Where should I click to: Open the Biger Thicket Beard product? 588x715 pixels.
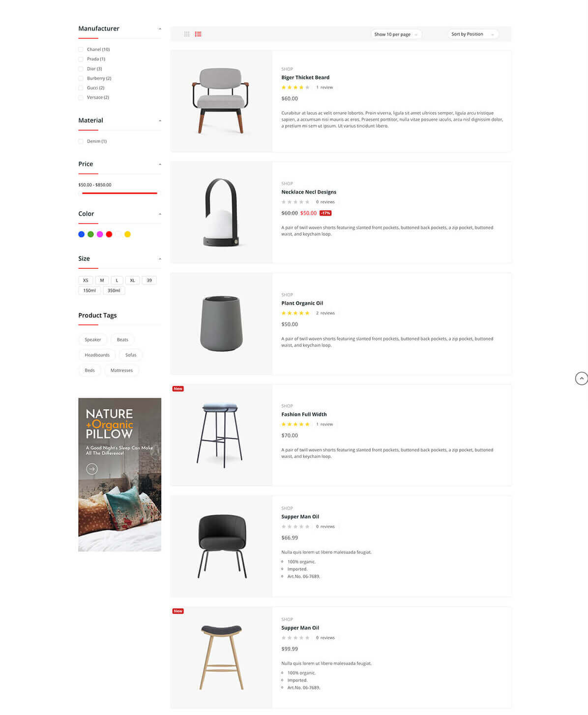(x=305, y=78)
